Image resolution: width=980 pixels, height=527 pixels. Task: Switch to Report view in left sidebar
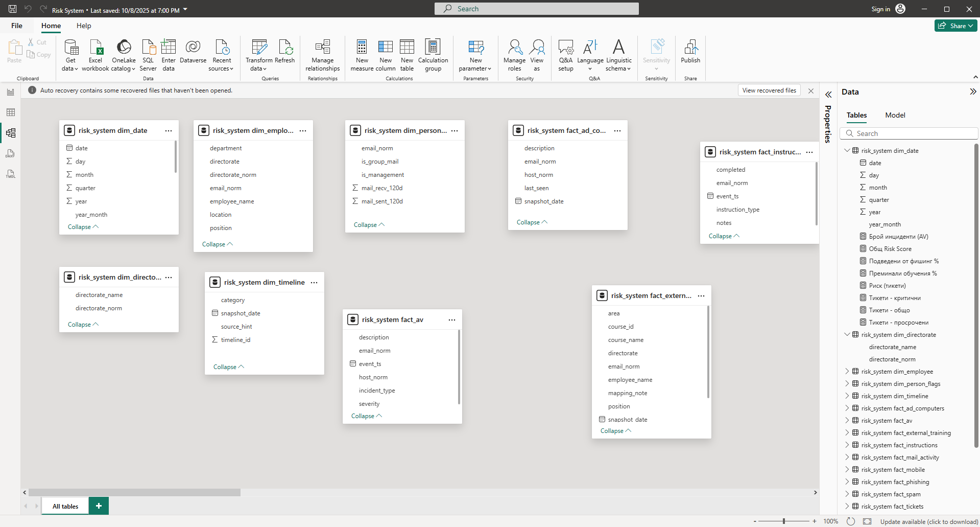pyautogui.click(x=11, y=92)
